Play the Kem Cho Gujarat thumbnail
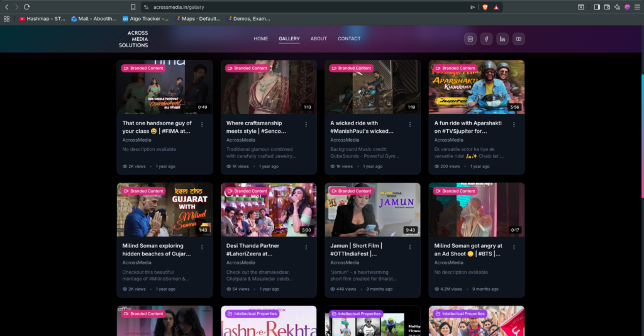This screenshot has width=644, height=336. (x=165, y=210)
